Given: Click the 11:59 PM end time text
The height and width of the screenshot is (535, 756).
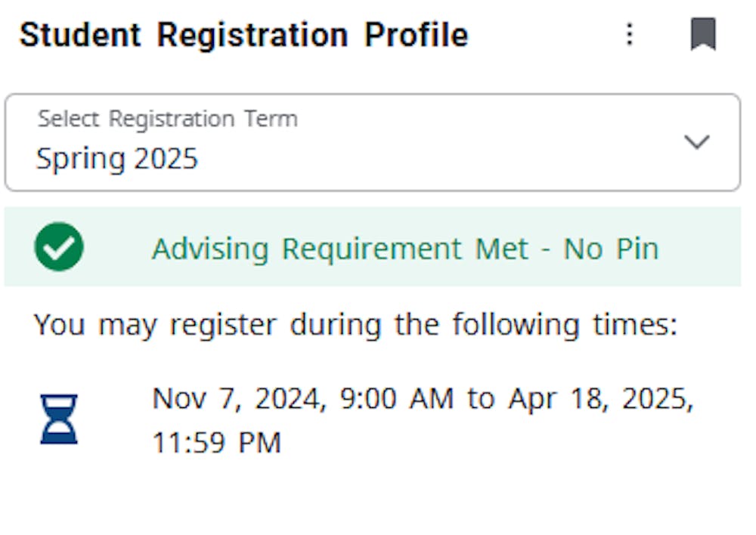Looking at the screenshot, I should tap(217, 442).
